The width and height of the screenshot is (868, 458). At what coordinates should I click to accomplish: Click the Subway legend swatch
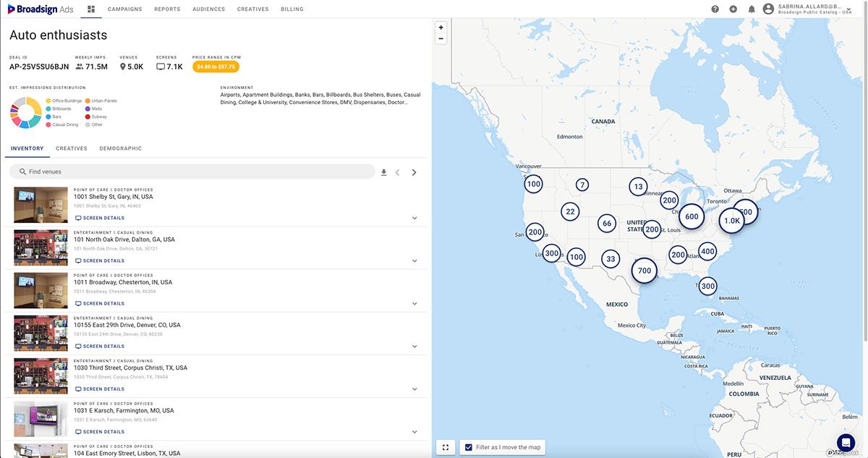click(x=88, y=116)
